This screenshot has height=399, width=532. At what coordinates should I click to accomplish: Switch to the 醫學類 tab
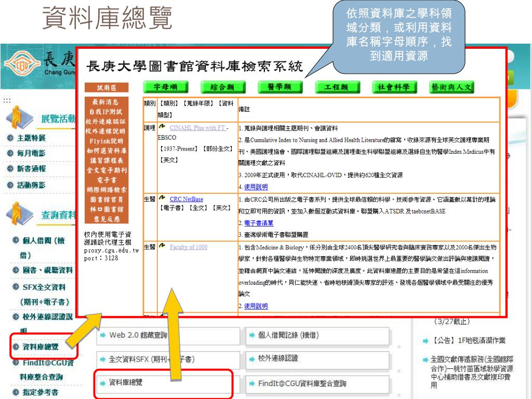[280, 87]
